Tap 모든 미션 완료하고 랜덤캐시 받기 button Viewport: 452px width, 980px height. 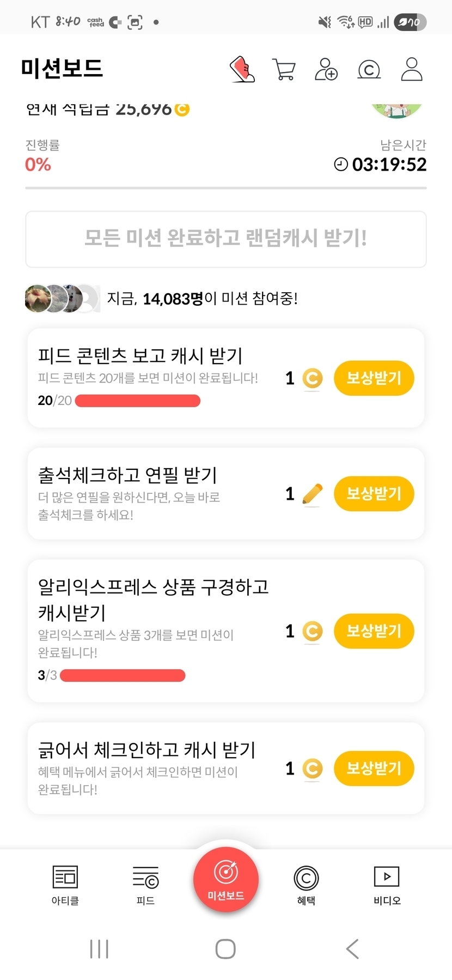(x=225, y=239)
